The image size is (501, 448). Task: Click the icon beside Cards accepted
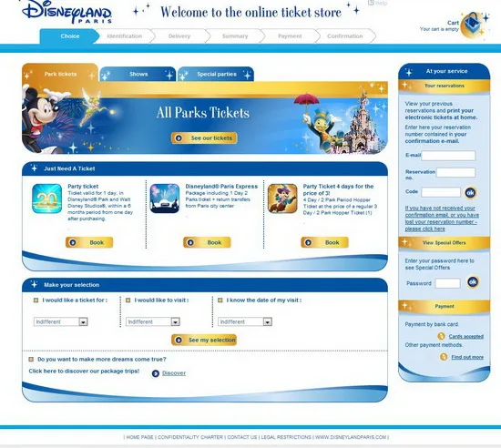click(x=441, y=336)
